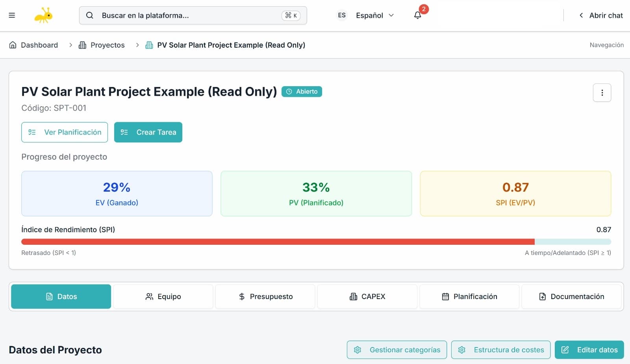The height and width of the screenshot is (364, 630).
Task: Collapse the Abrir chat panel chevron
Action: click(581, 15)
